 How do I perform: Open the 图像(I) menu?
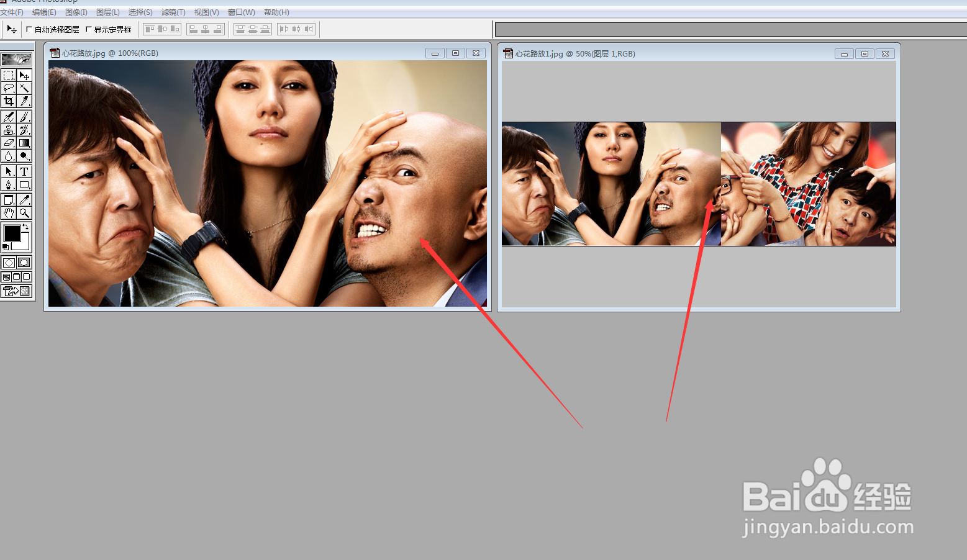pos(76,12)
